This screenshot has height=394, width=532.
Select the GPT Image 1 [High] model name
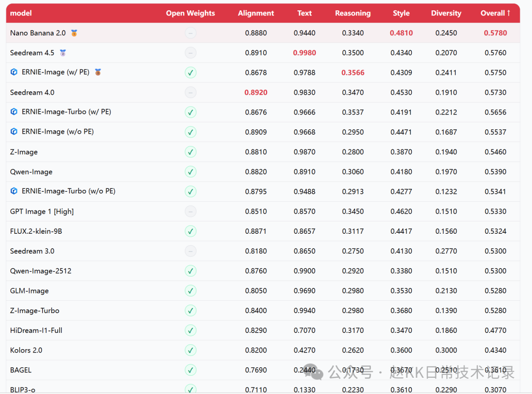click(x=42, y=211)
